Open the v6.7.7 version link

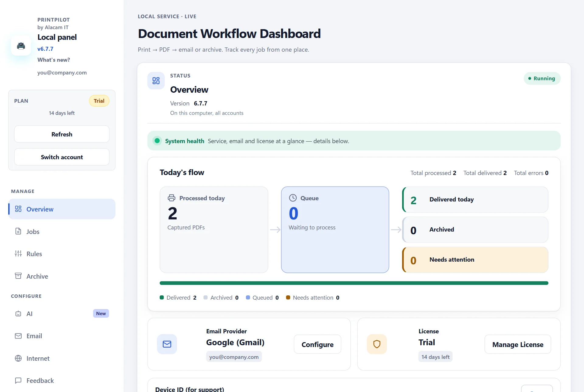(x=45, y=49)
